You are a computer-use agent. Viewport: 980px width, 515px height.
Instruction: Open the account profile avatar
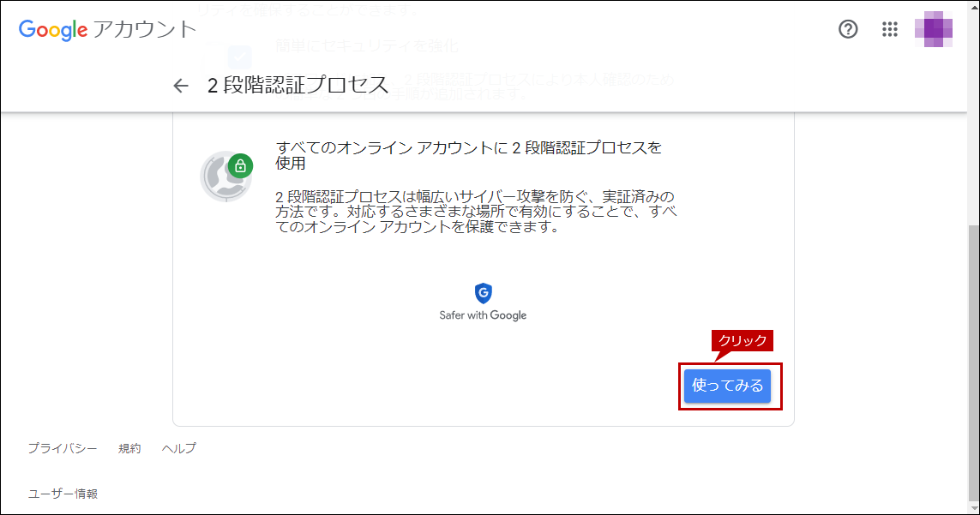(x=933, y=29)
